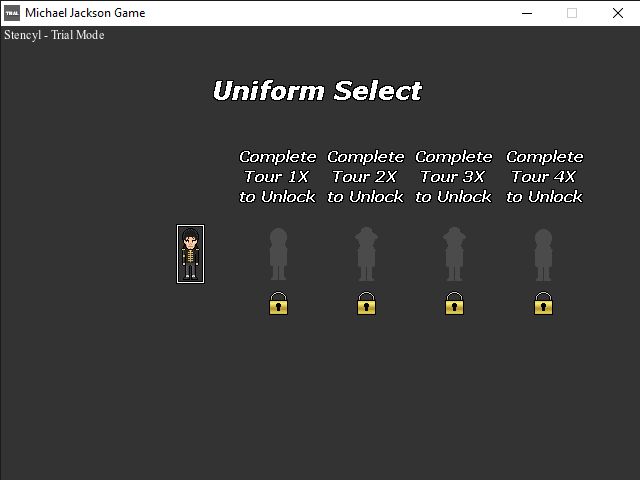Click the 'Complete Tour 4X to Unlock' text
The width and height of the screenshot is (640, 480).
[x=544, y=177]
